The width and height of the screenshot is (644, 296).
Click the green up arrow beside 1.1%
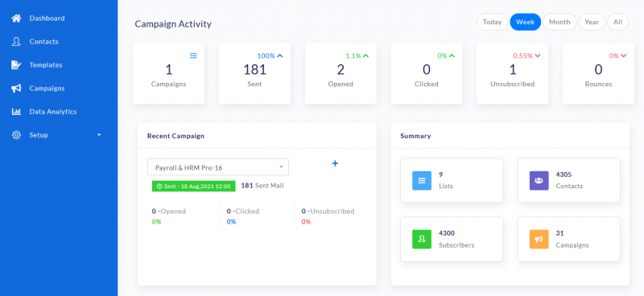366,55
